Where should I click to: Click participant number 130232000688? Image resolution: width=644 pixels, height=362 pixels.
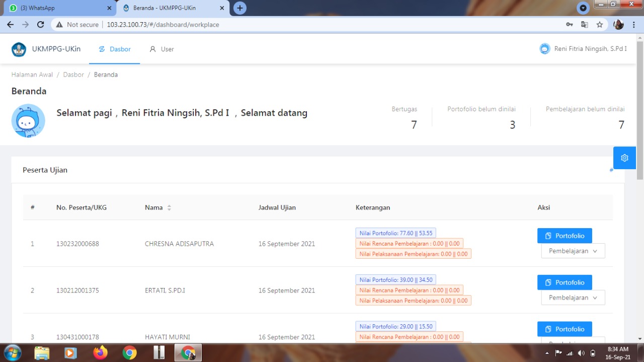pos(77,244)
